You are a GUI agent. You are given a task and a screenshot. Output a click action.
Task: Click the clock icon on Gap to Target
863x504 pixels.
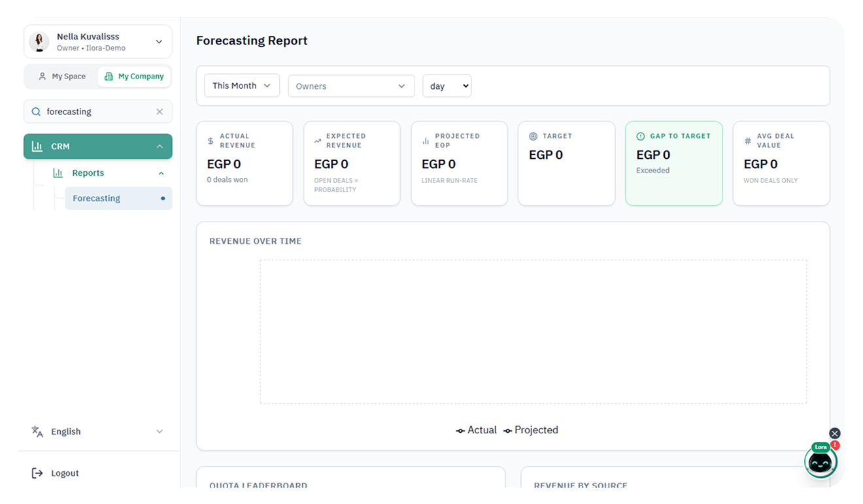click(x=641, y=136)
